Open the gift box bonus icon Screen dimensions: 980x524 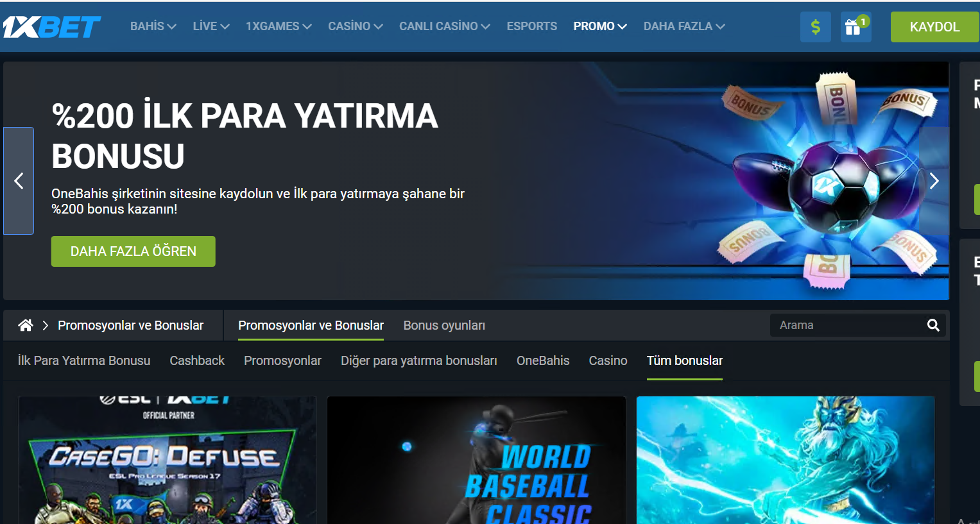pyautogui.click(x=855, y=27)
